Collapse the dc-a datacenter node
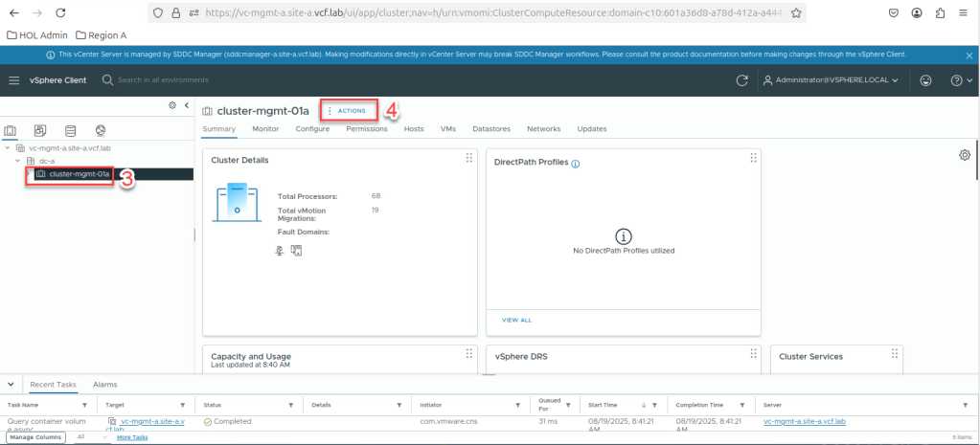The height and width of the screenshot is (445, 980). (x=18, y=161)
